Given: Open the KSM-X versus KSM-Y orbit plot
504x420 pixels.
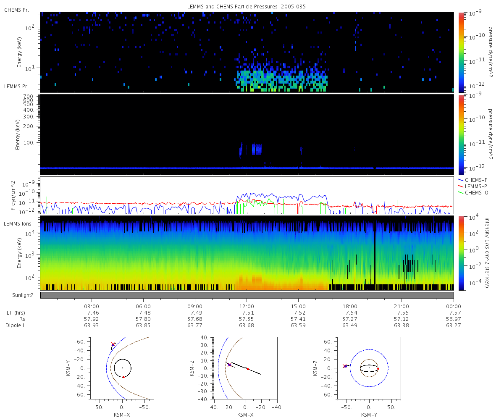Looking at the screenshot, I should coord(122,367).
